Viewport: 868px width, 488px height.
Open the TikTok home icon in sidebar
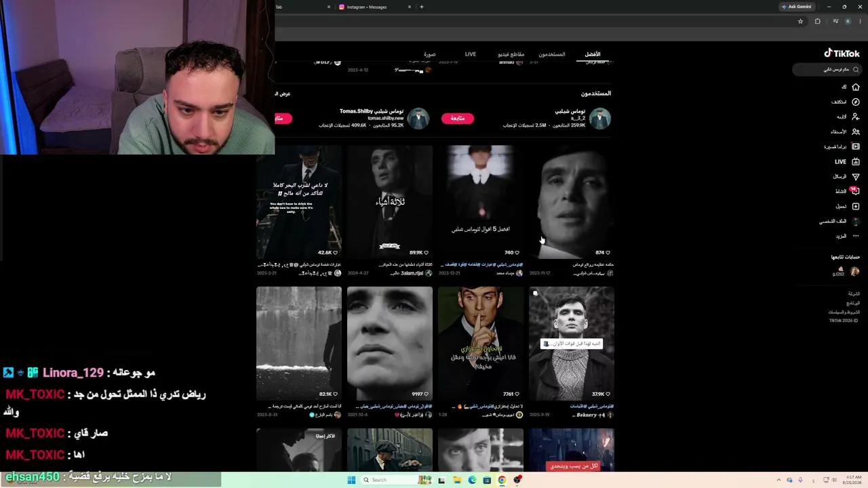(x=855, y=87)
